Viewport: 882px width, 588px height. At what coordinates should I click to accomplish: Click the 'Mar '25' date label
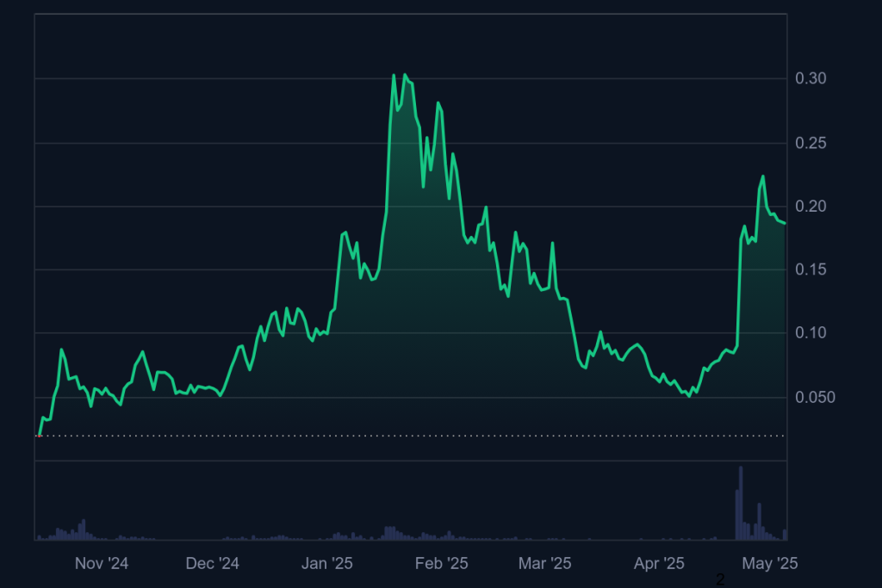[544, 563]
